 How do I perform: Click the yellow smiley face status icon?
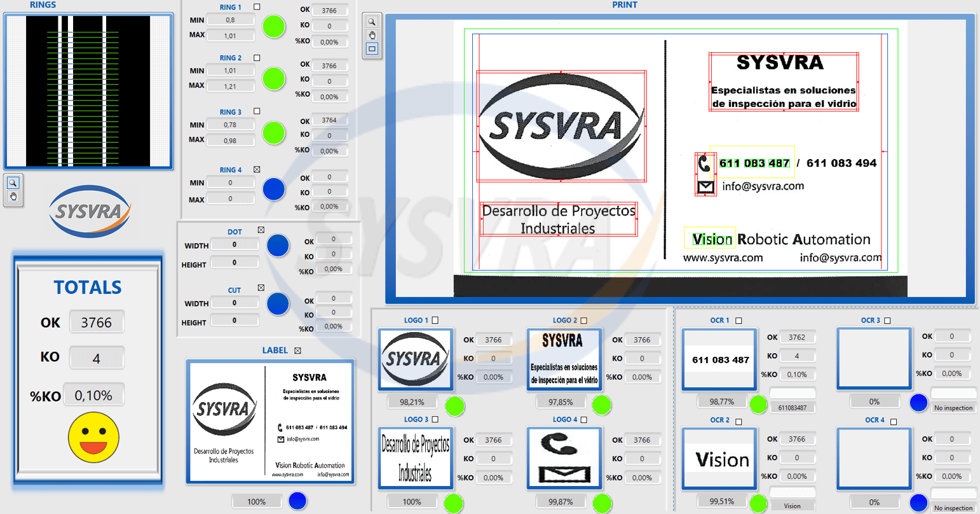coord(93,437)
